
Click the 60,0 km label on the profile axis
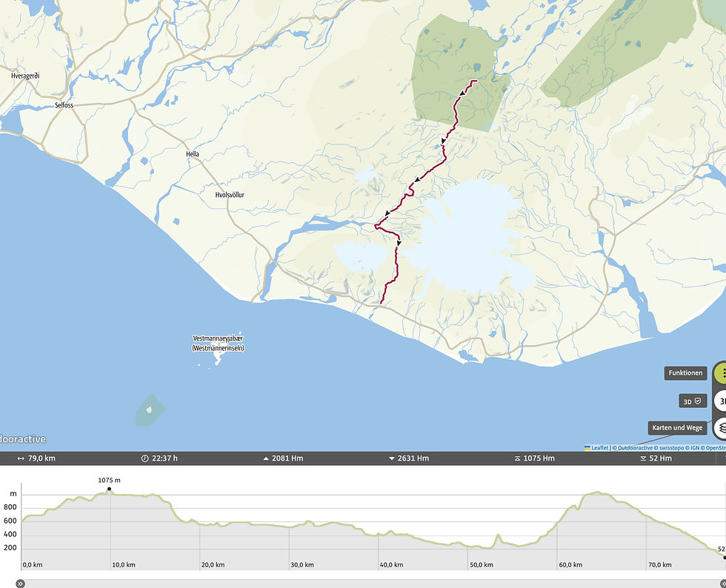570,565
